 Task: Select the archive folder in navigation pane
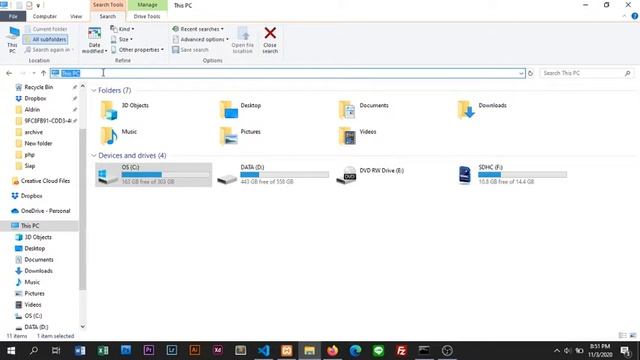[x=33, y=132]
